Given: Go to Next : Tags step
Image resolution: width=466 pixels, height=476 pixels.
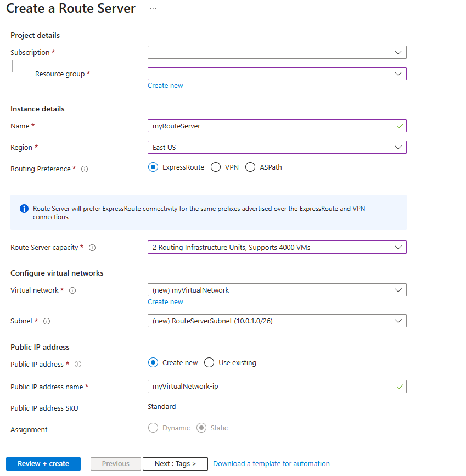Looking at the screenshot, I should point(175,464).
